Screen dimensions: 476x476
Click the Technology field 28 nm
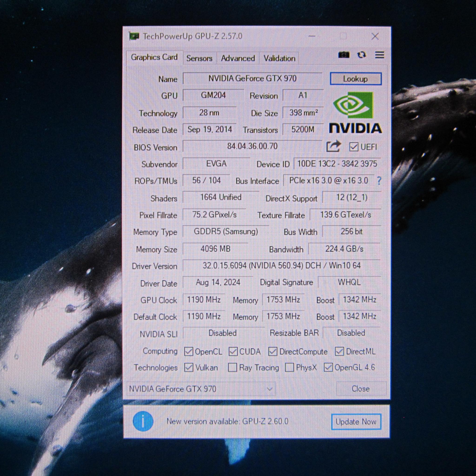pyautogui.click(x=210, y=112)
